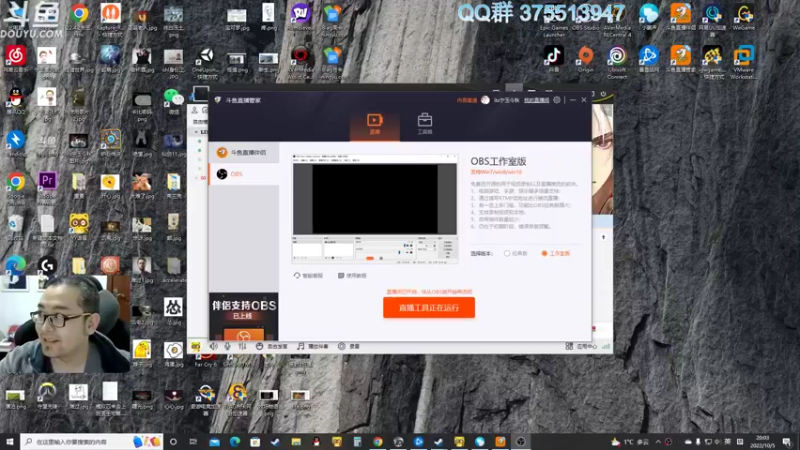Open Douyu settings gear in title bar
The image size is (800, 450).
[557, 100]
